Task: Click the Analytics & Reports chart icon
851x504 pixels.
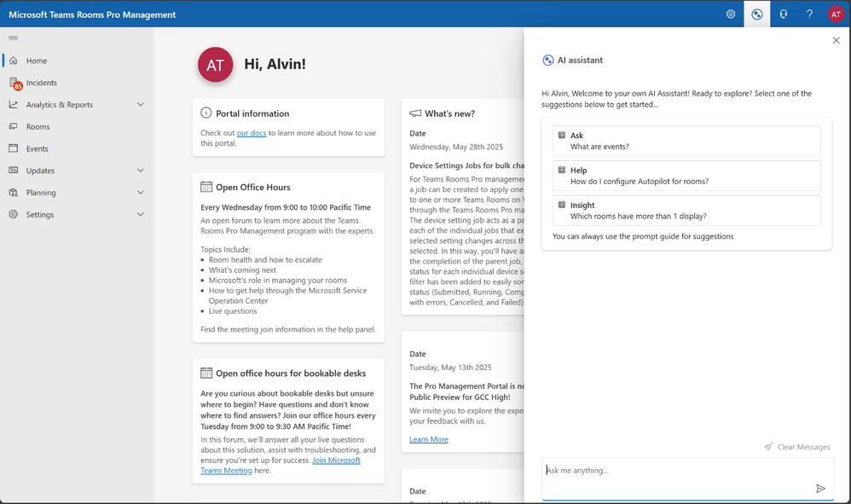Action: 14,104
